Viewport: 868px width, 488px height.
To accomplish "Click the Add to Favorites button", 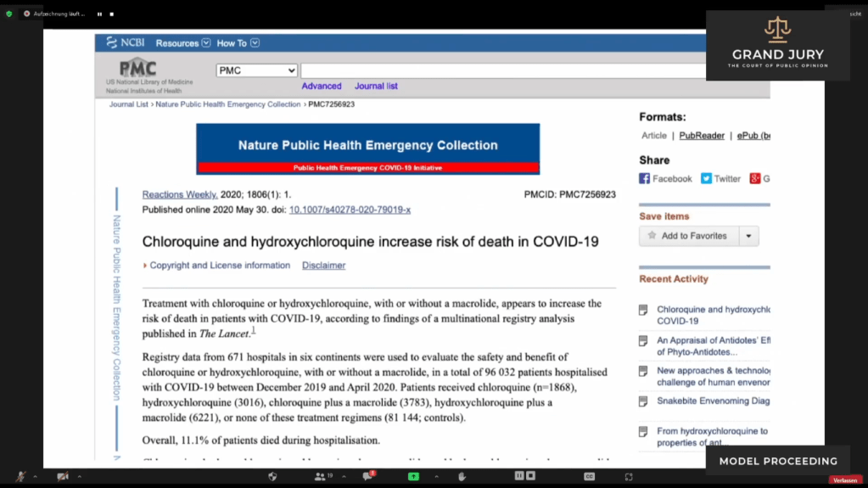I will point(688,236).
